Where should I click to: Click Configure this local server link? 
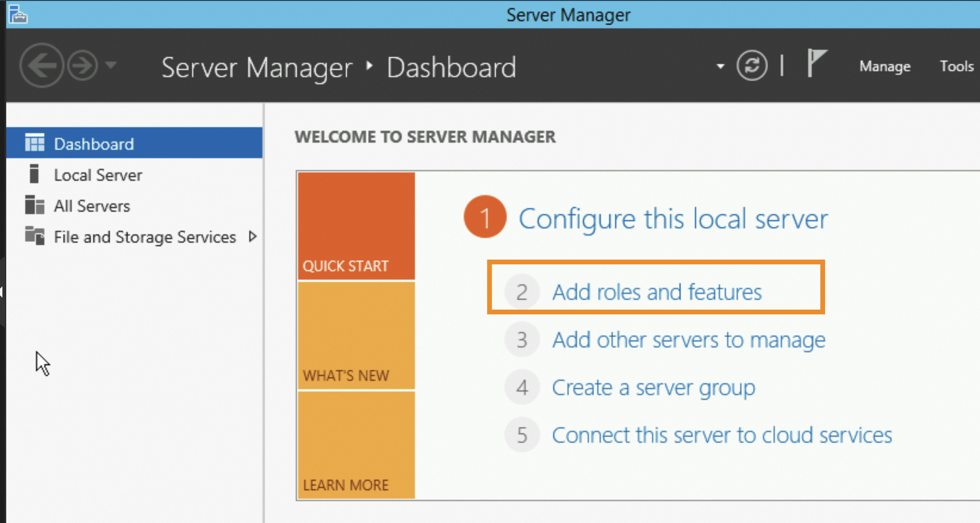[x=673, y=219]
